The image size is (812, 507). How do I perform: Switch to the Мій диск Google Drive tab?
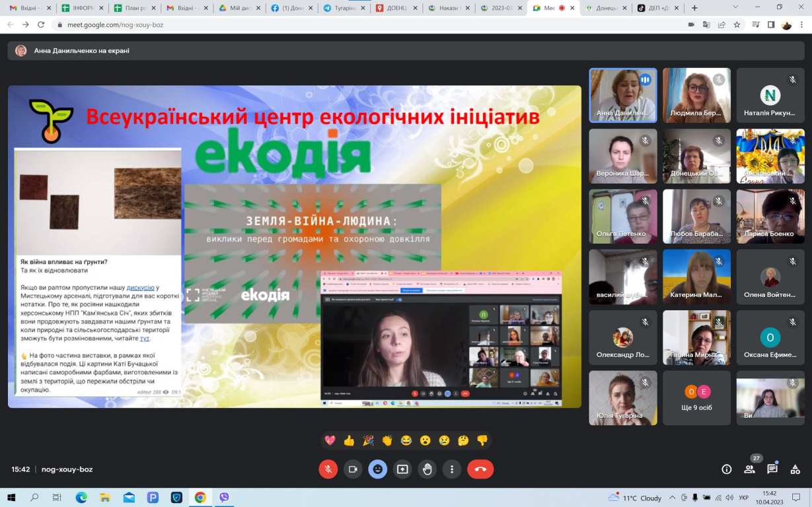(x=240, y=8)
